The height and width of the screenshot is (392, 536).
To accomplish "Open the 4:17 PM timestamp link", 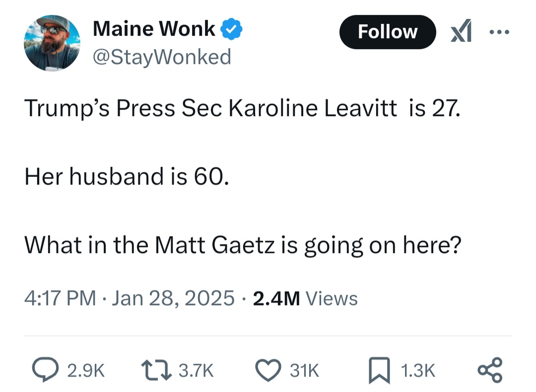I will 60,298.
